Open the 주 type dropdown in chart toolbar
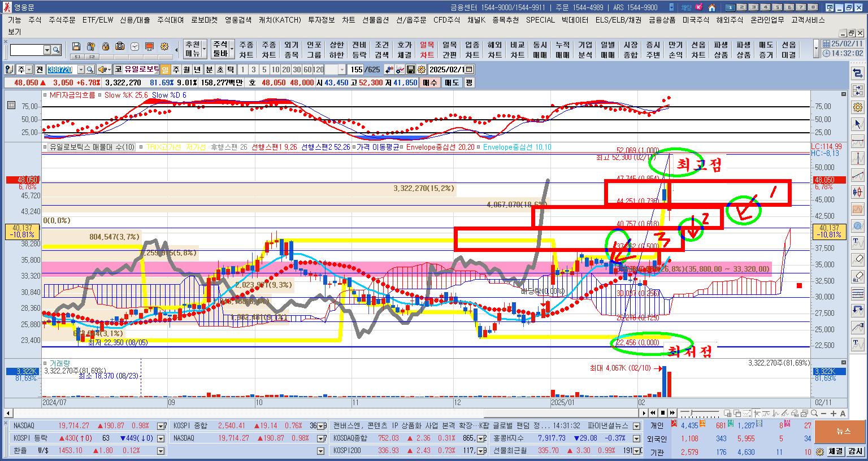 [x=29, y=69]
